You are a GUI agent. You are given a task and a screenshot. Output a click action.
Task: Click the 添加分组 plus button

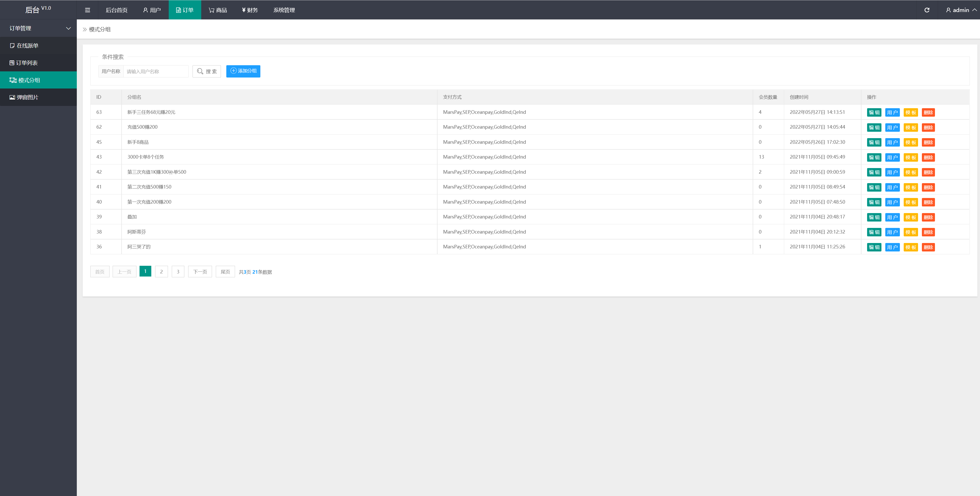click(x=243, y=71)
